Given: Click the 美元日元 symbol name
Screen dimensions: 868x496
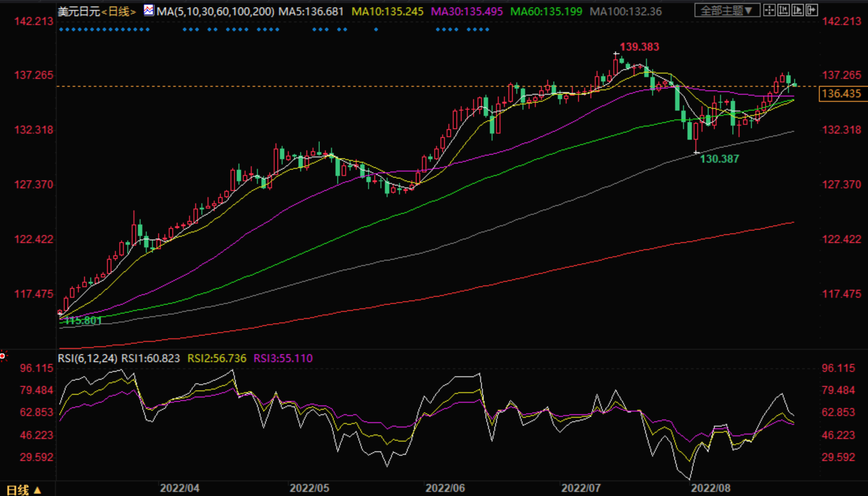Looking at the screenshot, I should point(79,11).
